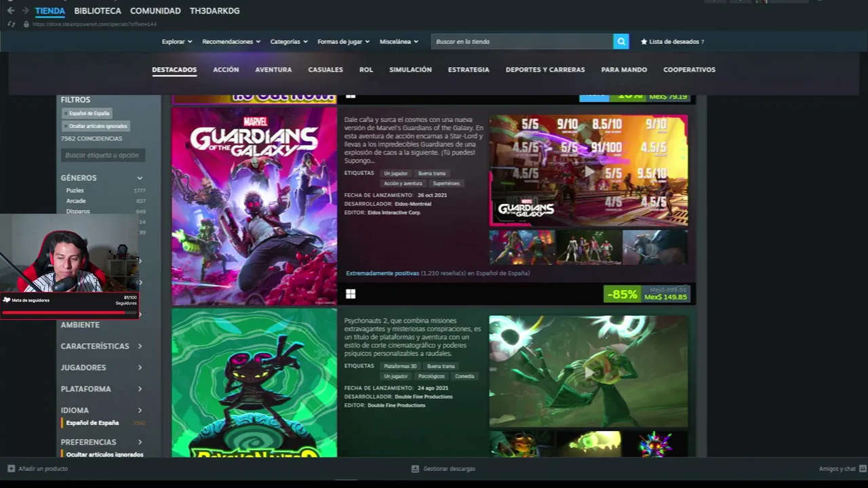Open the Categorías dropdown menu

289,42
